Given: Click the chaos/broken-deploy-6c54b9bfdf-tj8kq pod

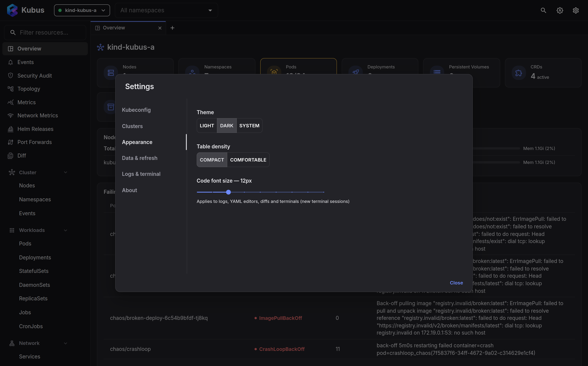Looking at the screenshot, I should pos(159,318).
